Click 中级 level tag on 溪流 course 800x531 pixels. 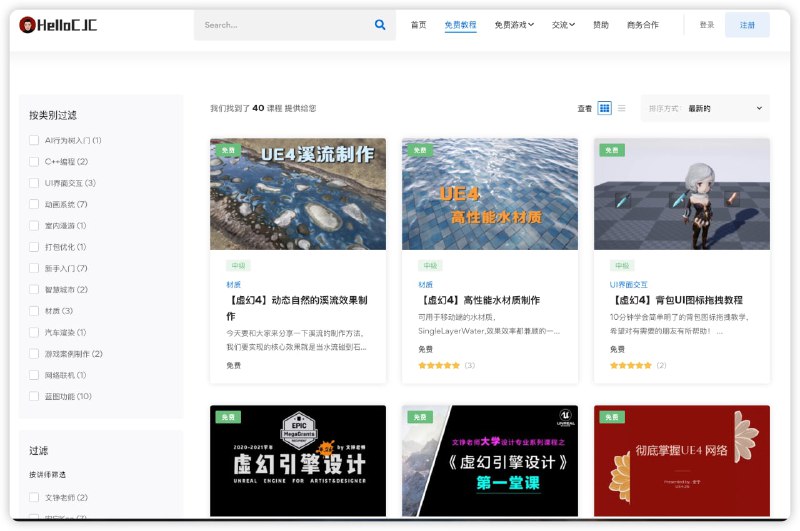coord(238,265)
